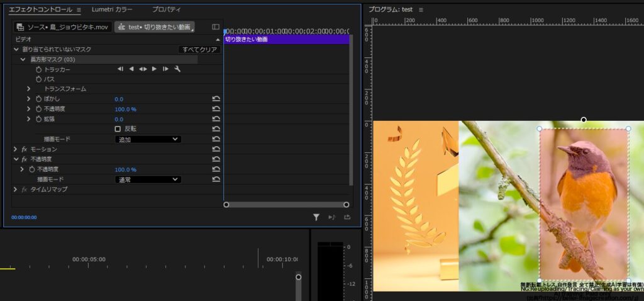The width and height of the screenshot is (644, 301).
Task: Open the 通常 blend mode dropdown
Action: point(148,179)
